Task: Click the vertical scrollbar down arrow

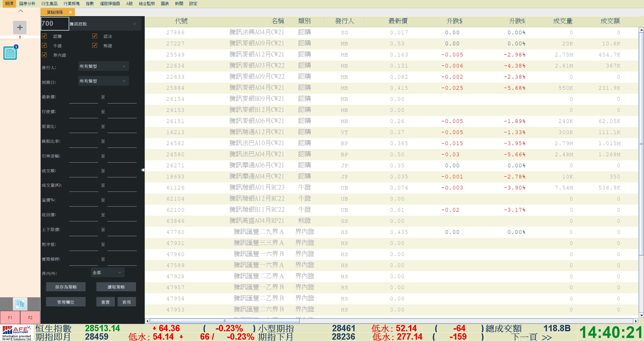Action: click(641, 315)
